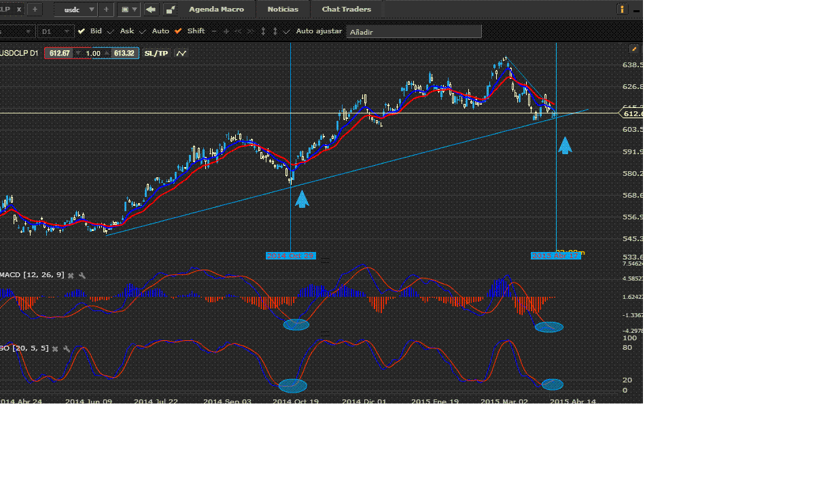Open SO [20, 5, 5] settings wrench
This screenshot has height=504, width=836.
[x=67, y=348]
